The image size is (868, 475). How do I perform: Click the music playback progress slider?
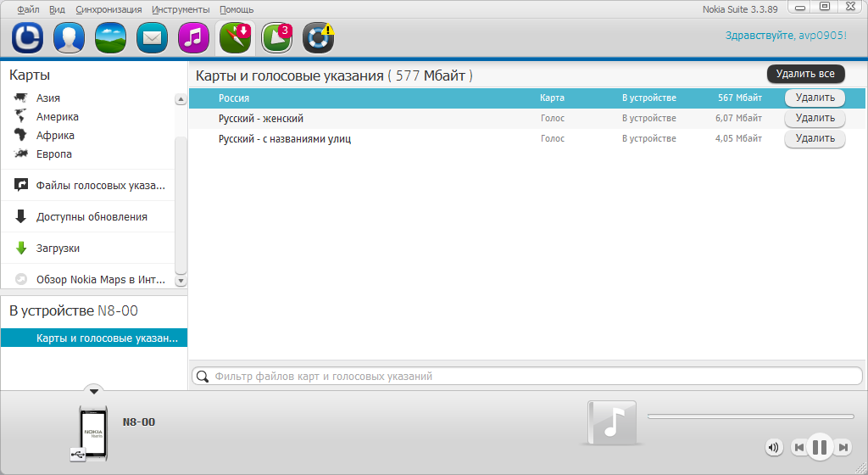click(750, 416)
